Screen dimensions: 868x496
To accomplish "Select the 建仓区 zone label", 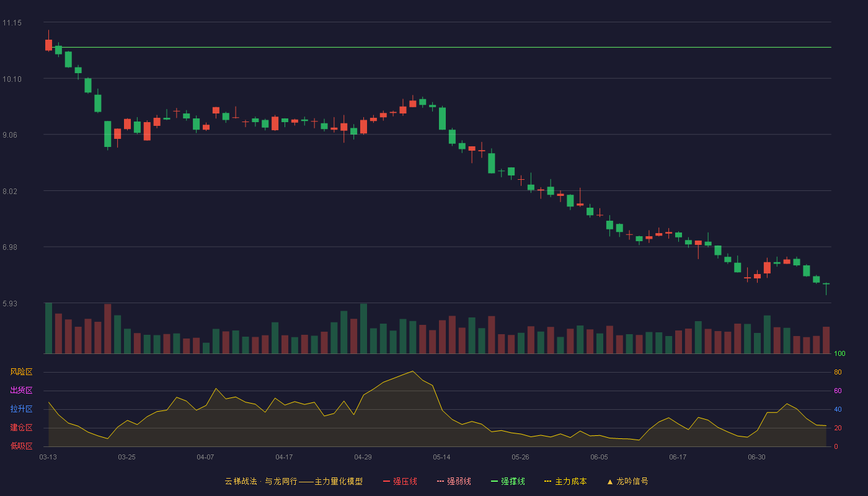I will (x=21, y=428).
